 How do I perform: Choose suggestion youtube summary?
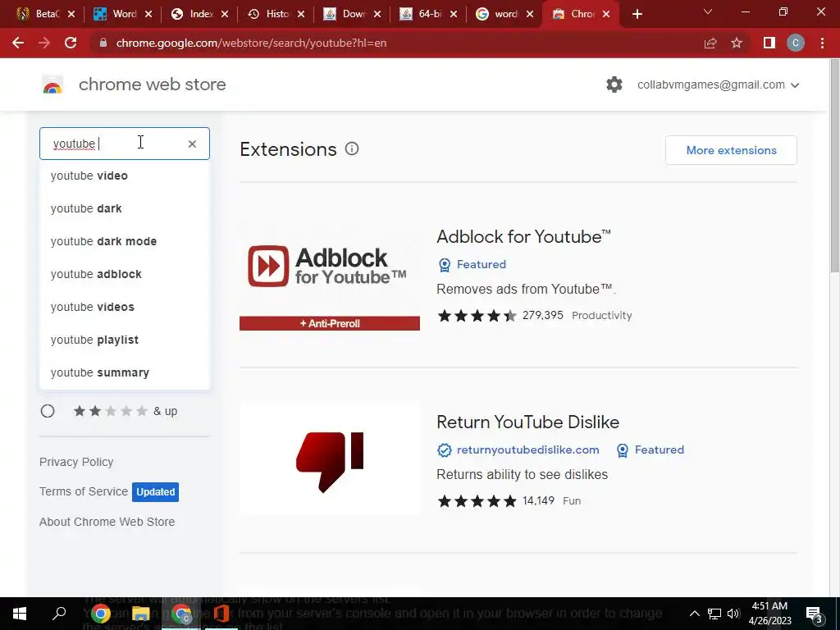click(125, 372)
